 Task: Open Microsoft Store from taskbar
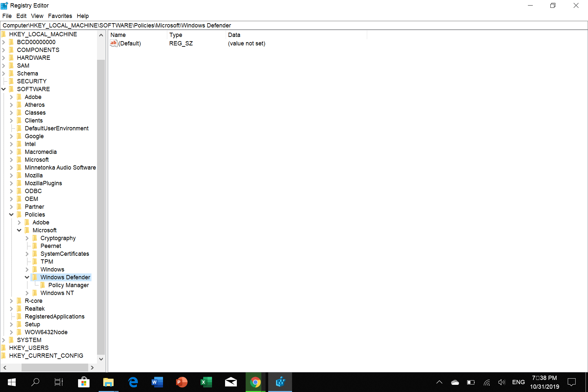84,382
